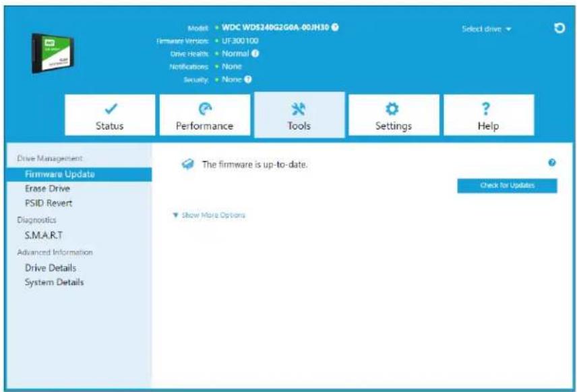Click the Advanced Information section header
The height and width of the screenshot is (392, 577).
(55, 253)
